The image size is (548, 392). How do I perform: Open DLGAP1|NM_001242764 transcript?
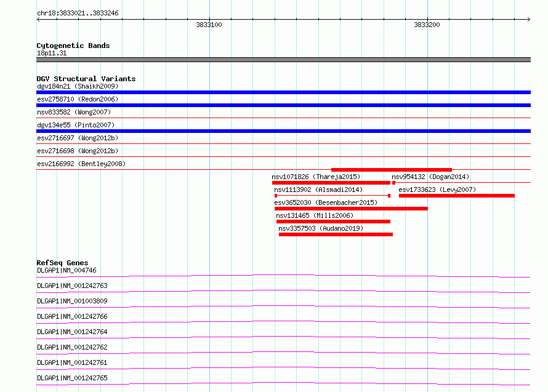(x=72, y=332)
